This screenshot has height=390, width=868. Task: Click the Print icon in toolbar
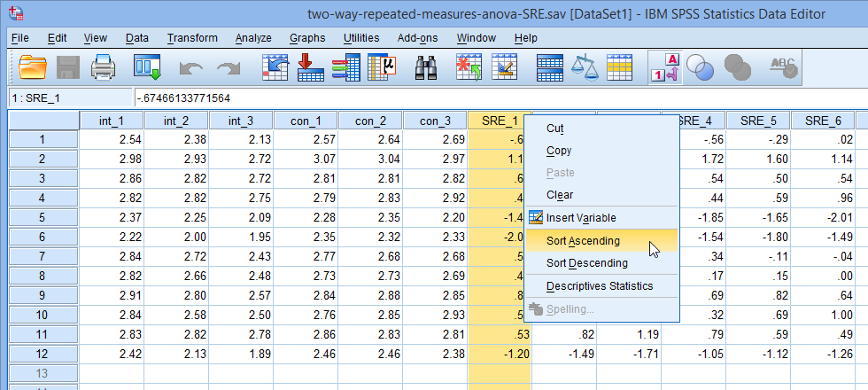pyautogui.click(x=103, y=67)
